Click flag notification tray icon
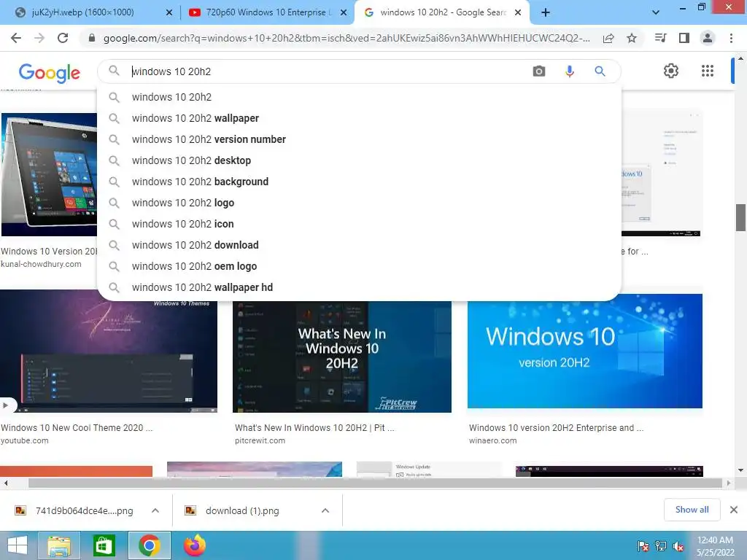This screenshot has width=747, height=560. (x=643, y=546)
